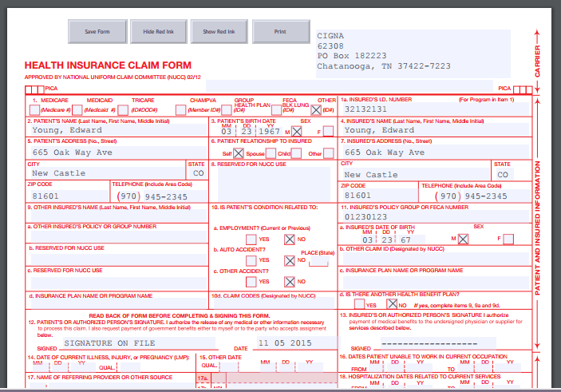Click insured's telephone number field 945-2345
Screen dimensions: 561x392
point(496,196)
